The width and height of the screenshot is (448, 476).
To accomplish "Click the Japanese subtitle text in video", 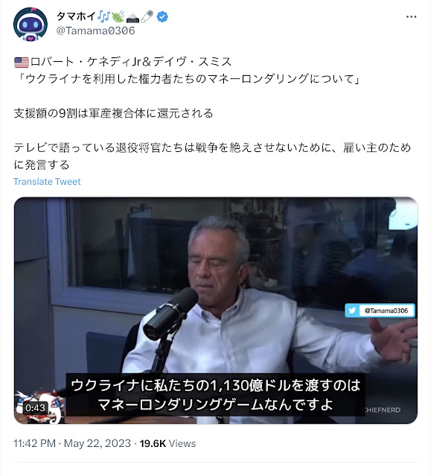I will point(215,395).
